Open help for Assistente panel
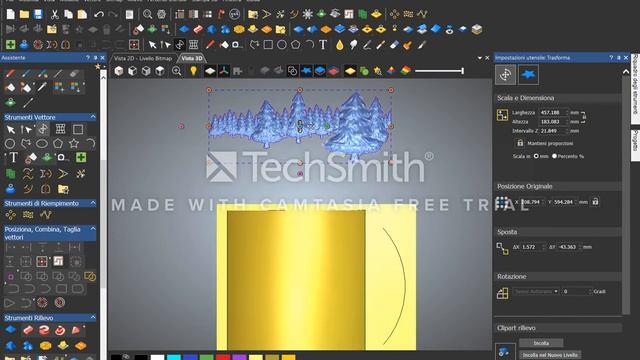The height and width of the screenshot is (360, 640). click(88, 58)
